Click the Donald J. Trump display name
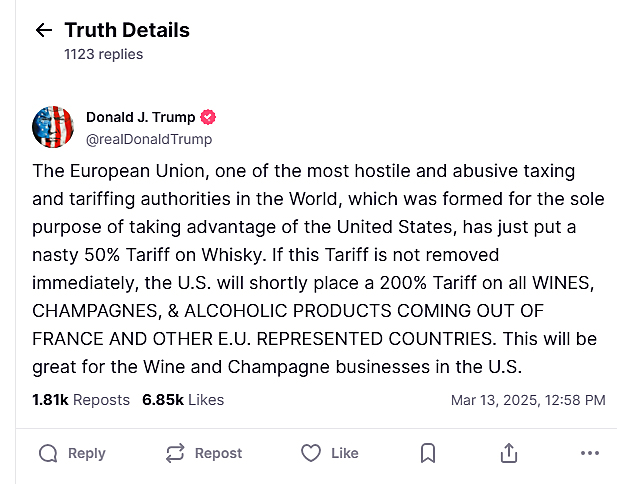The image size is (617, 484). tap(140, 118)
